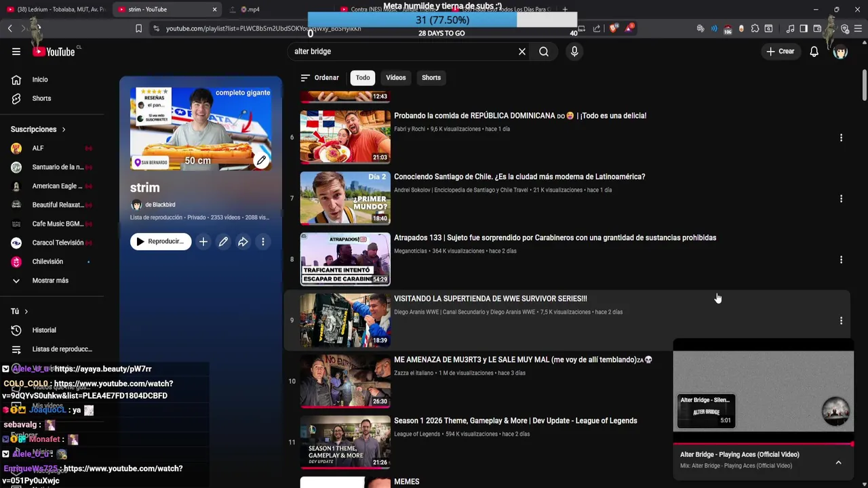Open the new tab plus button

pyautogui.click(x=565, y=9)
